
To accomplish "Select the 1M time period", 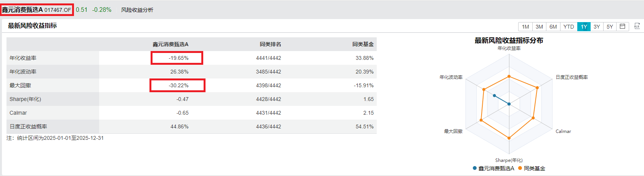I will [525, 27].
